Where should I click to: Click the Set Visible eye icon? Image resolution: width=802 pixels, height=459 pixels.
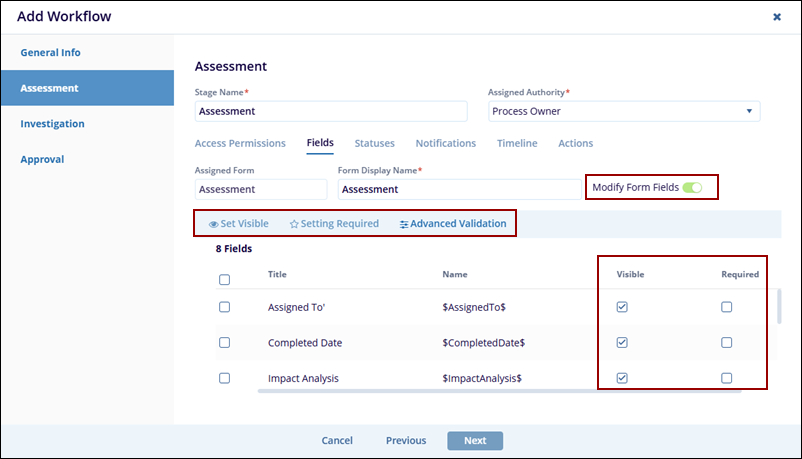coord(213,224)
